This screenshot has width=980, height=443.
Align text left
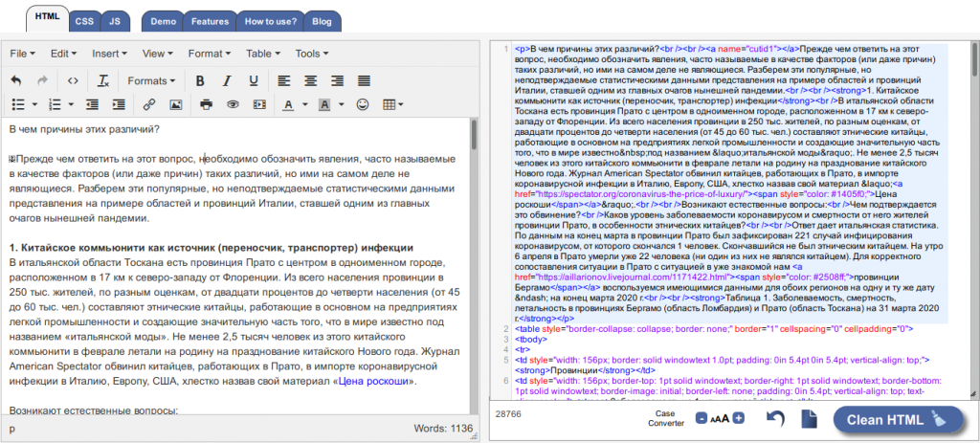click(x=284, y=80)
